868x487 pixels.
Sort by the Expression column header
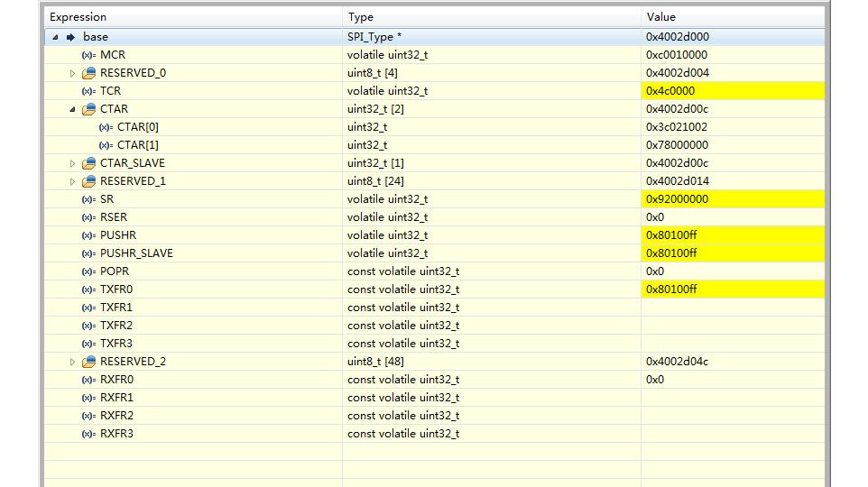tap(78, 17)
